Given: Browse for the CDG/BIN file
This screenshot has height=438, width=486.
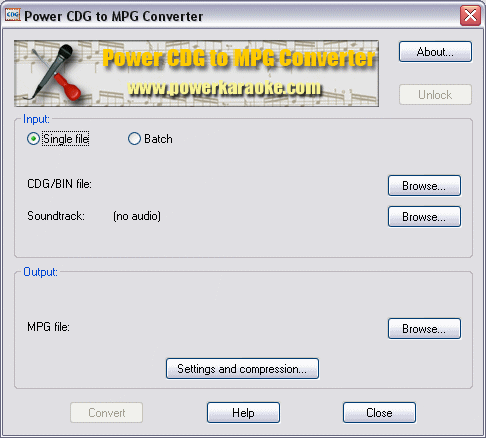Looking at the screenshot, I should (424, 186).
